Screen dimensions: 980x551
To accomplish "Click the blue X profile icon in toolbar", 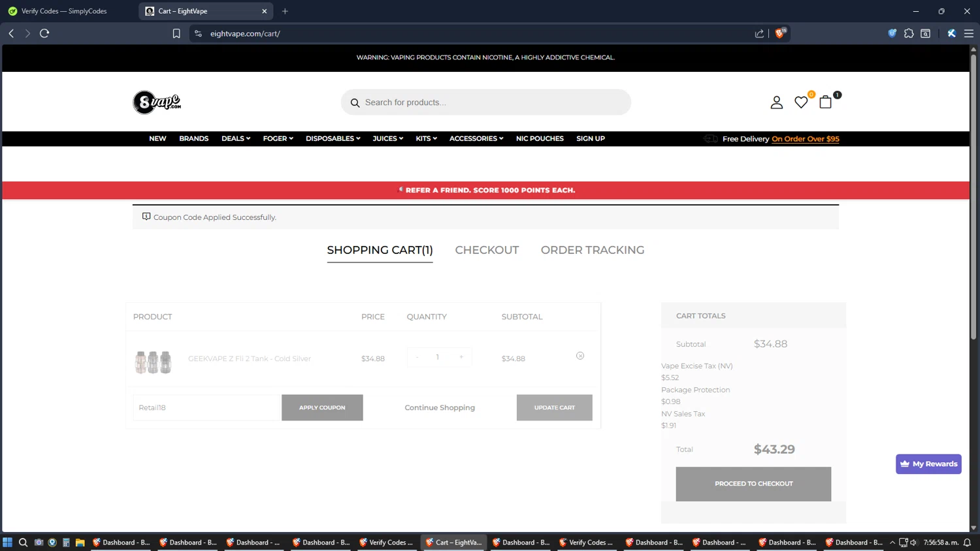I will 951,33.
